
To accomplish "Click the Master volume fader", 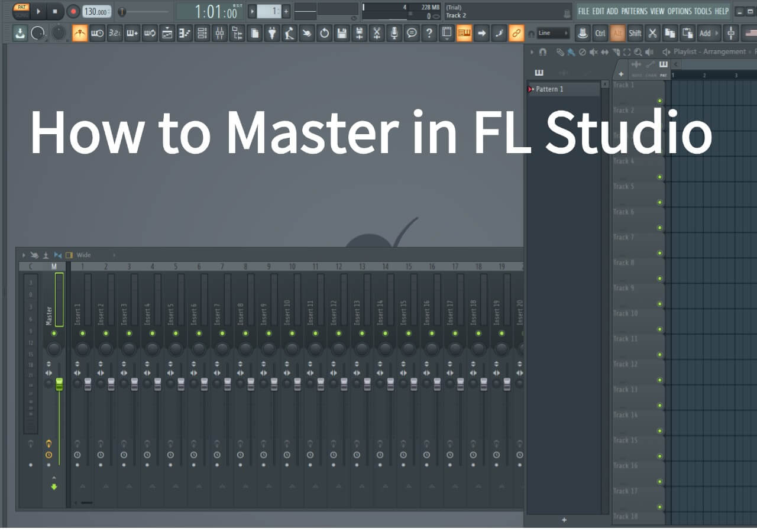I will click(x=59, y=384).
